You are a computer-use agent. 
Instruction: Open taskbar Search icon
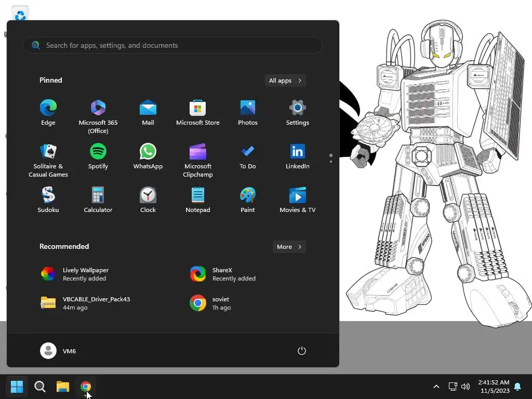39,387
